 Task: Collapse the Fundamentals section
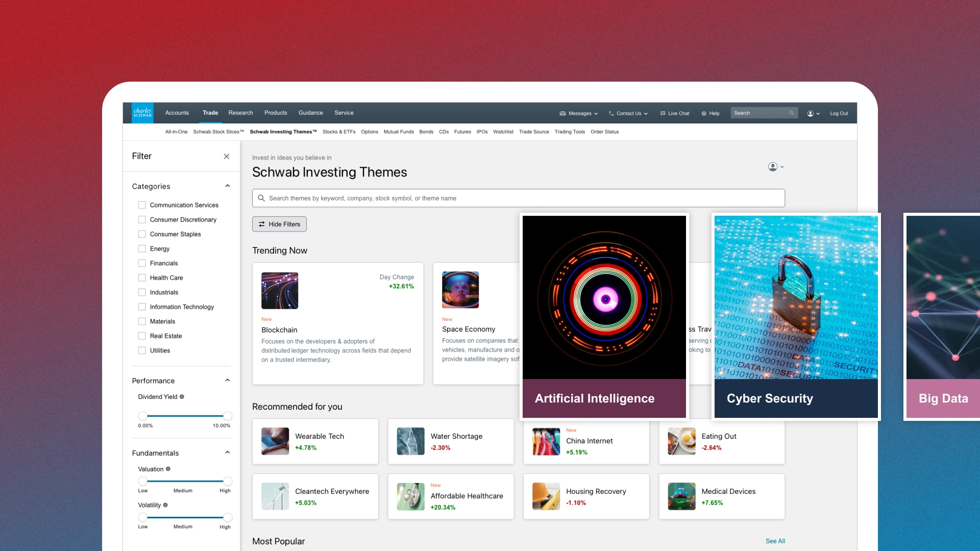click(228, 453)
